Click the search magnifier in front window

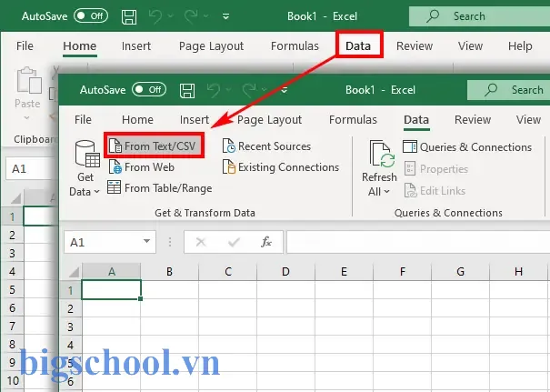[x=491, y=89]
